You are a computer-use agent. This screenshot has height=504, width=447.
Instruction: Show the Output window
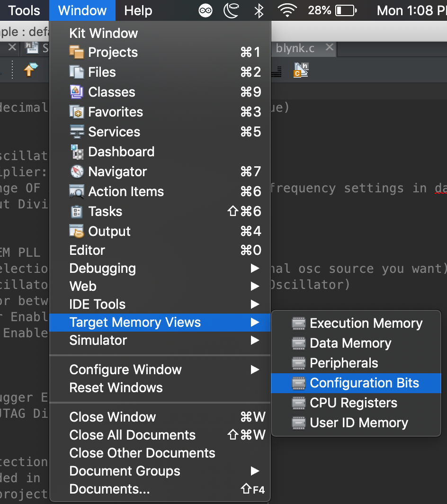pos(109,231)
